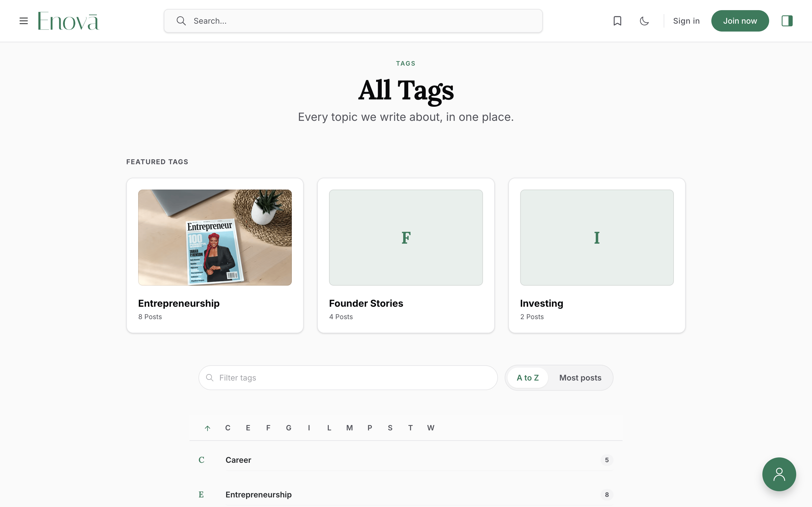This screenshot has width=812, height=507.
Task: Focus the Filter tags input field
Action: point(348,377)
